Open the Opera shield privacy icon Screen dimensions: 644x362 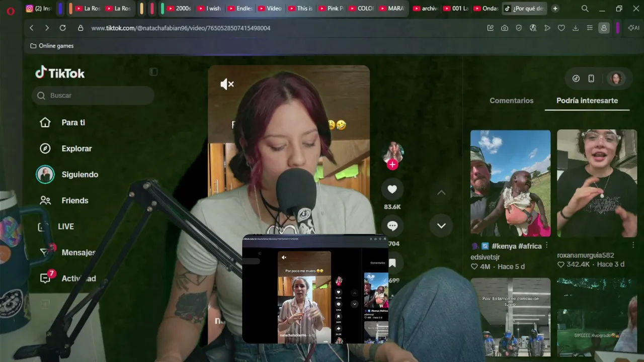(x=519, y=28)
